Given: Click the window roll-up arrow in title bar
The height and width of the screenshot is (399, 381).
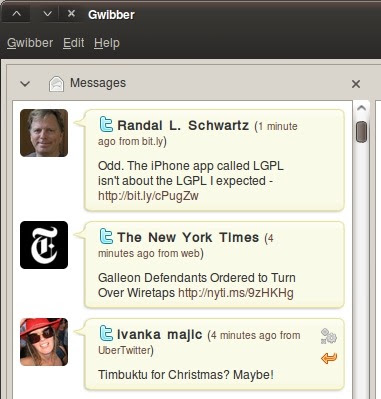Looking at the screenshot, I should [17, 14].
